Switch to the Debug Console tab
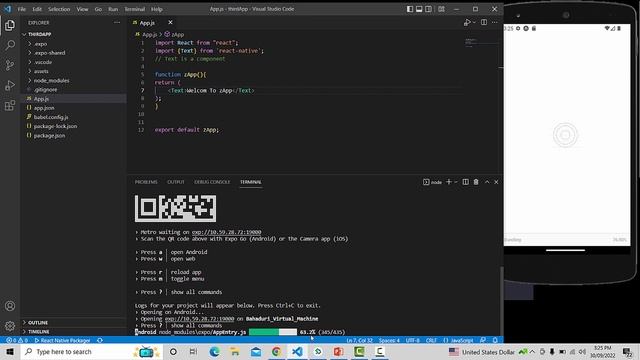Viewport: 640px width, 360px height. click(212, 182)
